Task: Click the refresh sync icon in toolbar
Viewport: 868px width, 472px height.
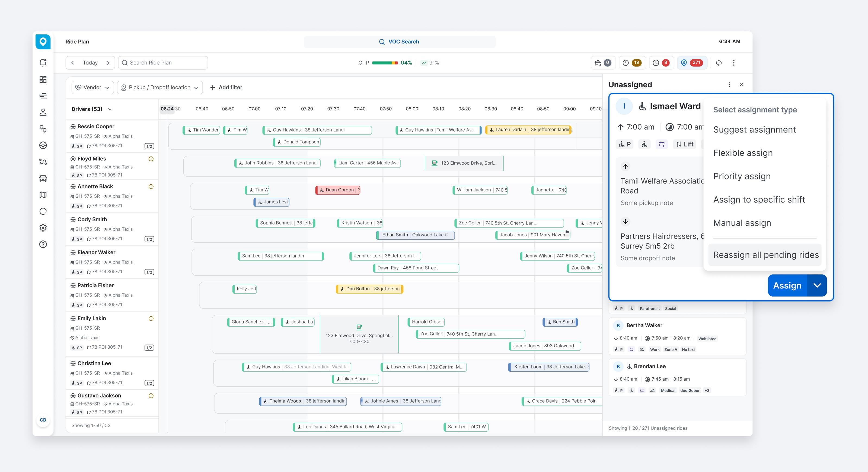Action: click(719, 63)
